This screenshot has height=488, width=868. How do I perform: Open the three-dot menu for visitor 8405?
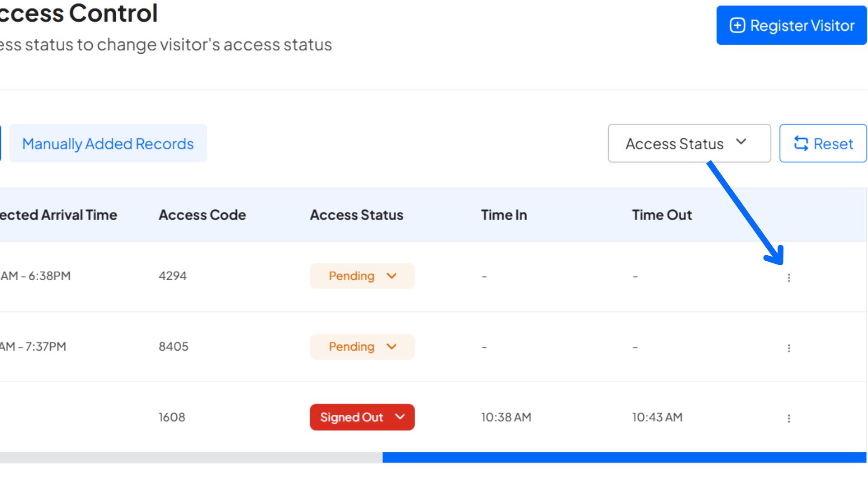click(x=789, y=348)
